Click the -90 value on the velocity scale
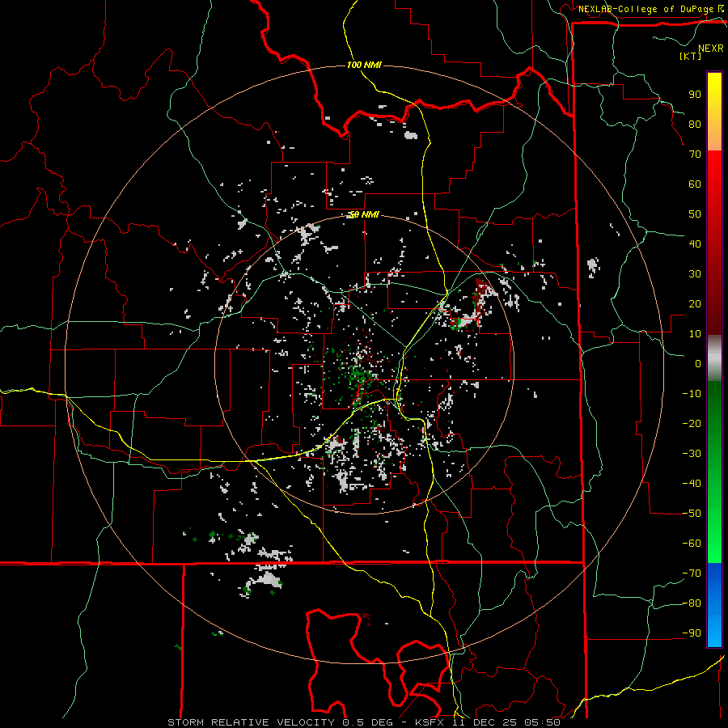This screenshot has width=728, height=728. pos(692,633)
